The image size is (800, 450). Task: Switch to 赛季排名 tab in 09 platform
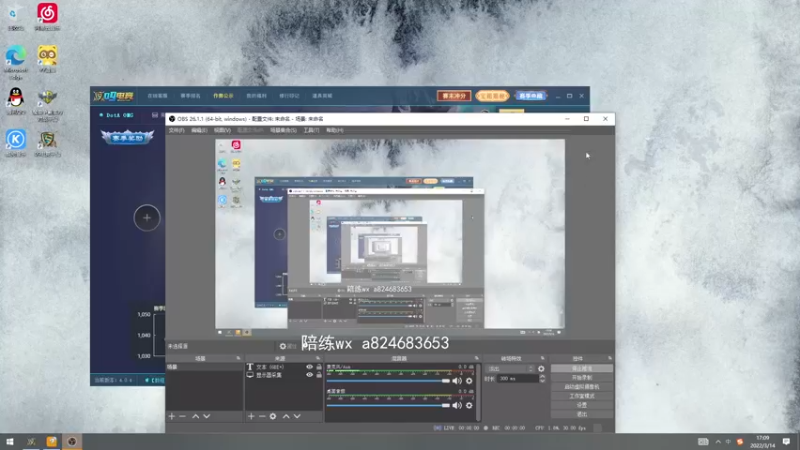click(x=190, y=96)
